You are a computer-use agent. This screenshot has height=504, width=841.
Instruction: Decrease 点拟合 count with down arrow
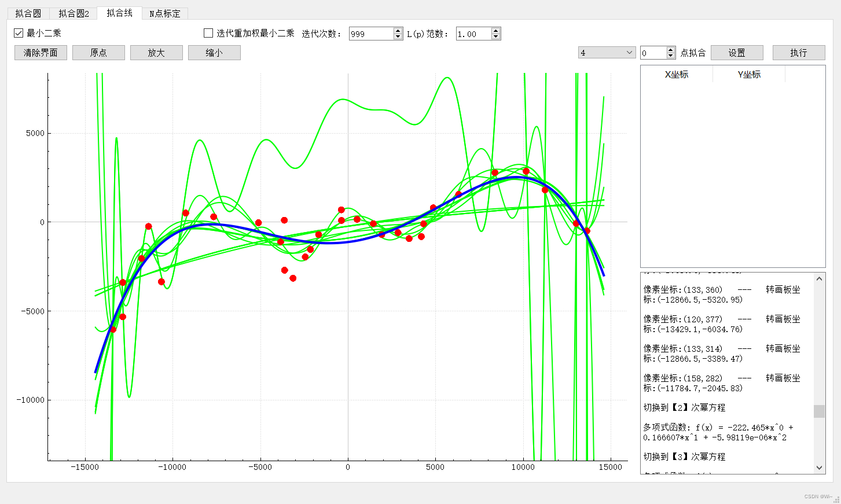(x=671, y=56)
